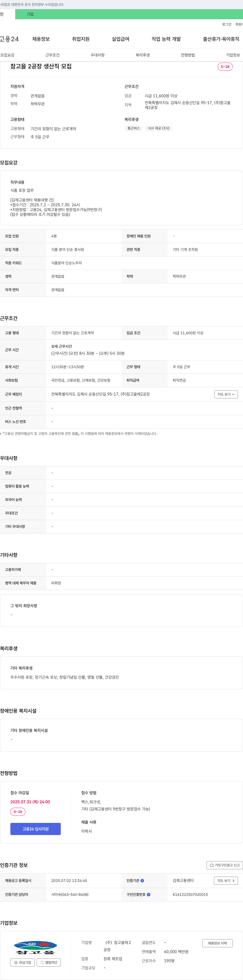Click 퇴직연금 retirement benefit value
Screen dimensions: 243x980
coord(179,380)
